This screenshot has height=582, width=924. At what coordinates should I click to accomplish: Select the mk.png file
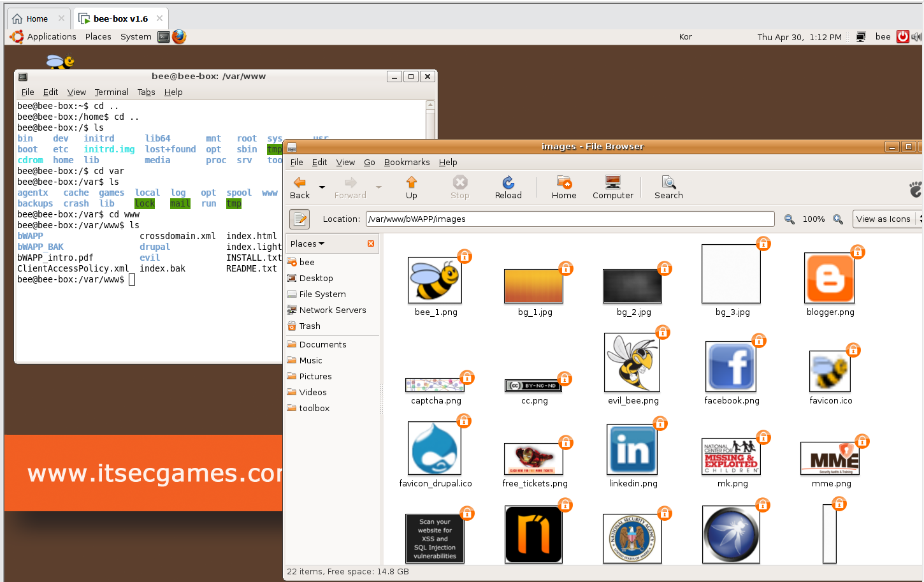(731, 456)
